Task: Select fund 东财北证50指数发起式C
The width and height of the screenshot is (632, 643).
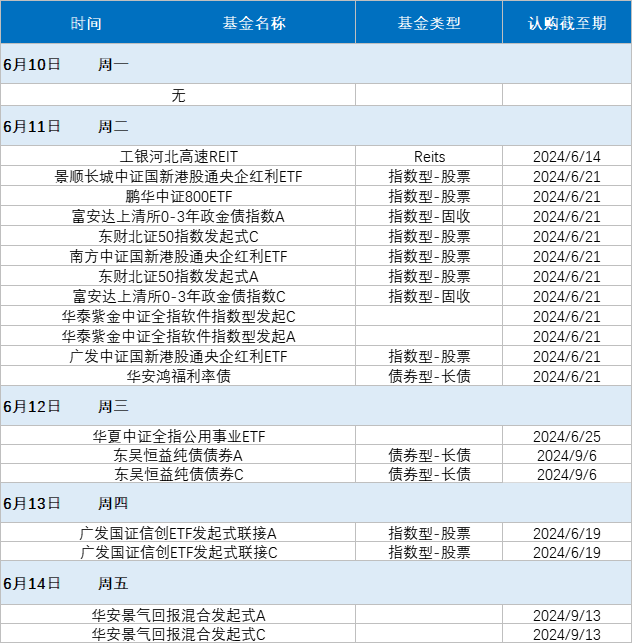Action: click(178, 236)
